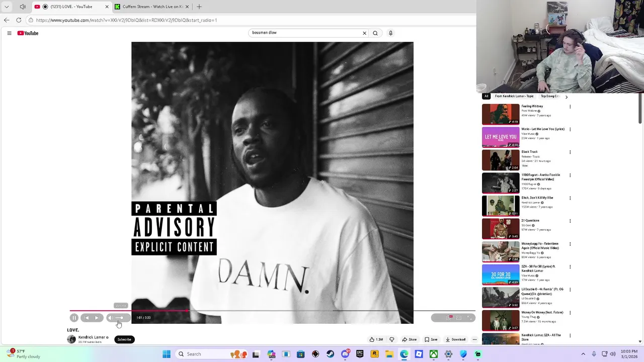Open Xbox app from the taskbar
644x362 pixels.
(433, 354)
